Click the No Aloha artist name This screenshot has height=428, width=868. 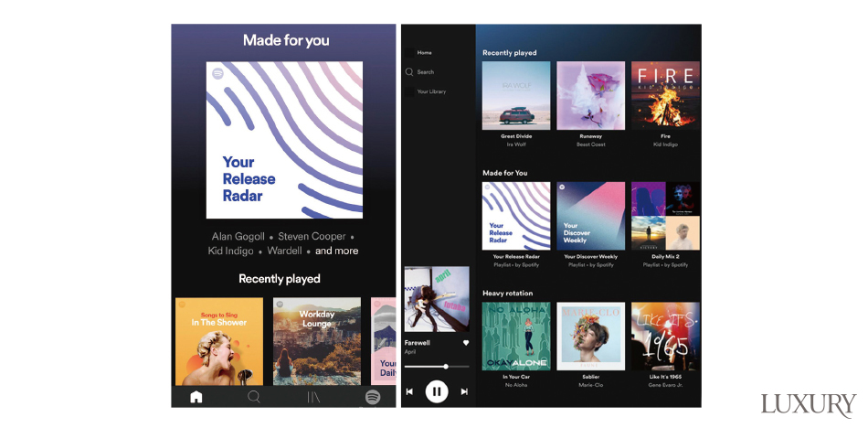tap(516, 385)
